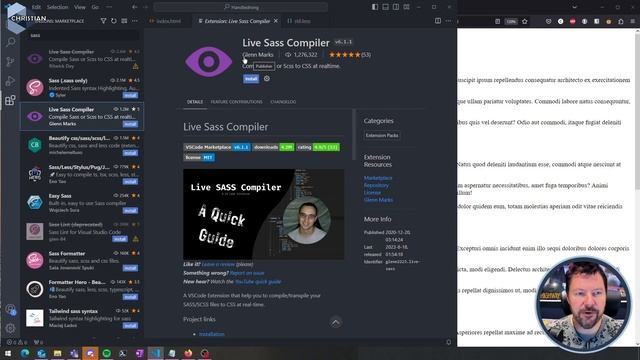Open the editor More Actions menu
Screen dimensions: 640x360
tap(448, 21)
